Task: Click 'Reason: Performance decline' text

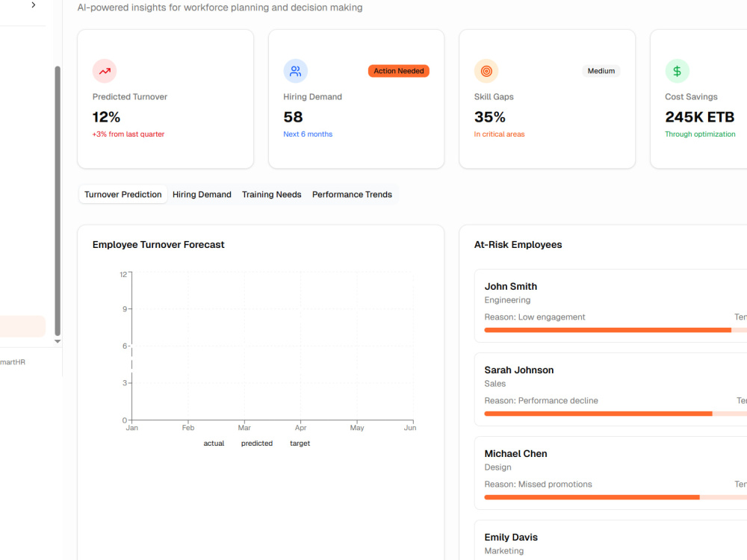Action: coord(541,401)
